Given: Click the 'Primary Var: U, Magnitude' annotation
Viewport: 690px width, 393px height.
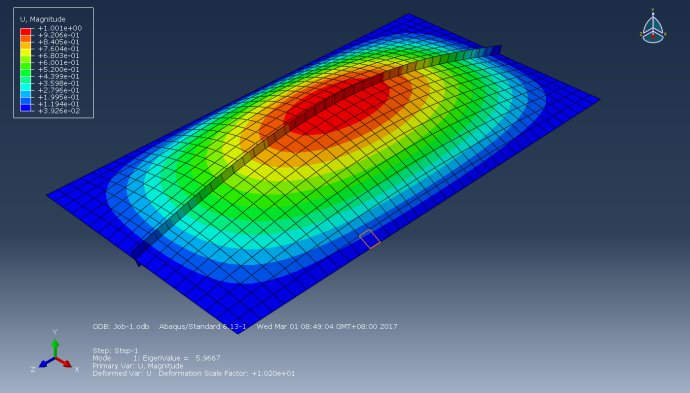Looking at the screenshot, I should (x=138, y=366).
